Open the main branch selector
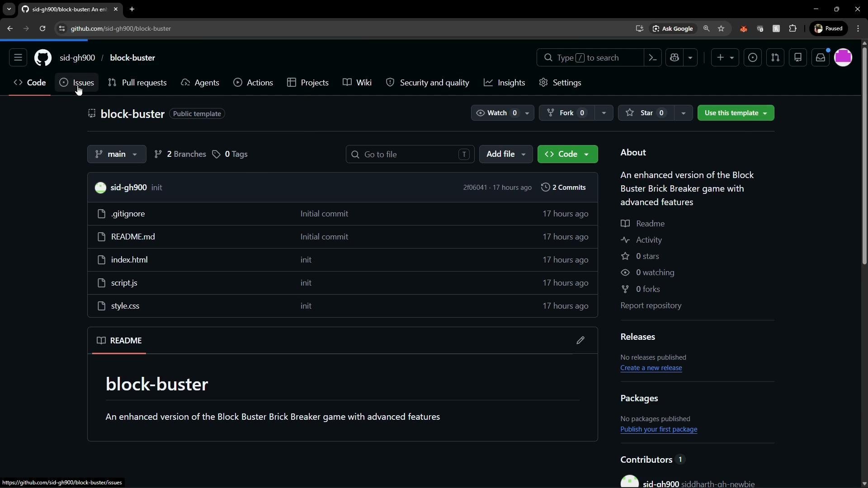 tap(117, 155)
